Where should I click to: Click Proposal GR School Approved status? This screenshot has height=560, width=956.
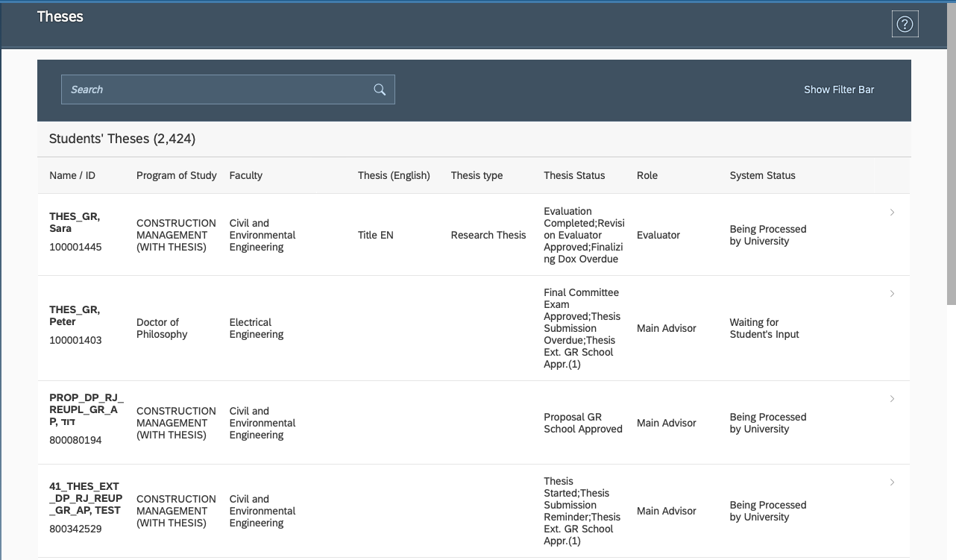click(x=583, y=423)
